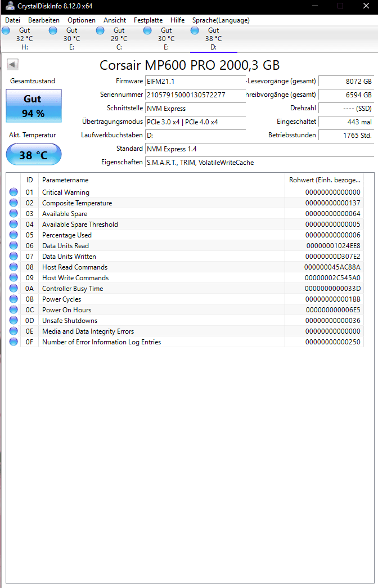378x588 pixels.
Task: Click the CrystalDiskInfo app icon in title bar
Action: pos(10,6)
